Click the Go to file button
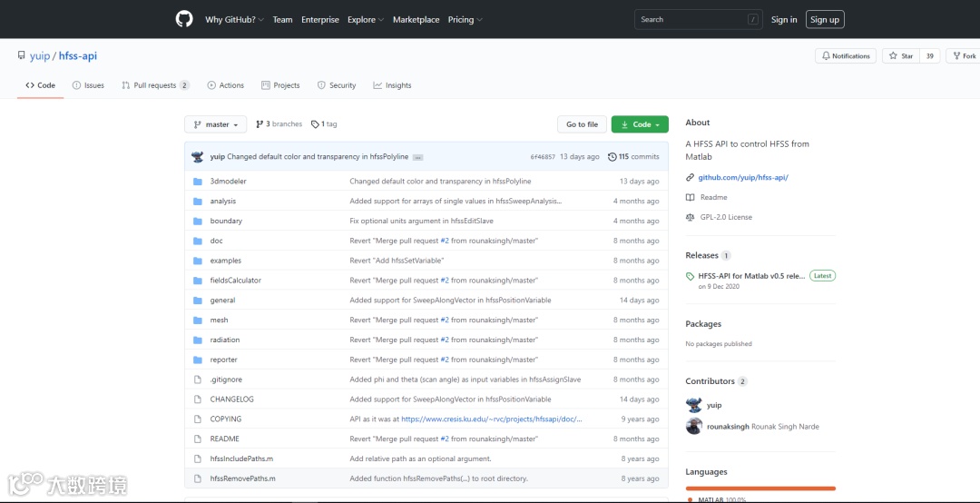Screen dimensions: 980x503 click(582, 124)
